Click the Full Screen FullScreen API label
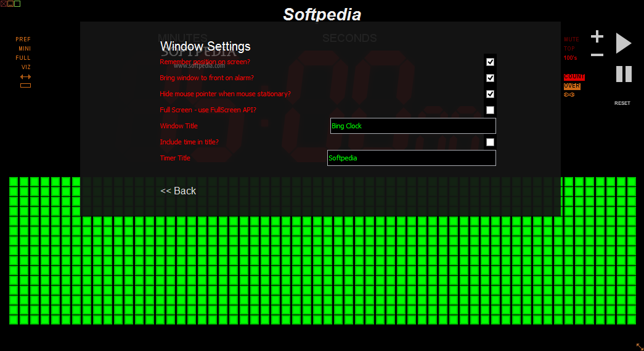 tap(208, 110)
